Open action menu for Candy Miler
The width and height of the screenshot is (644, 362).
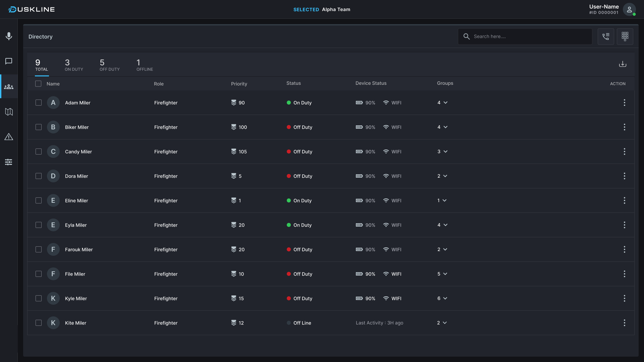pos(624,152)
